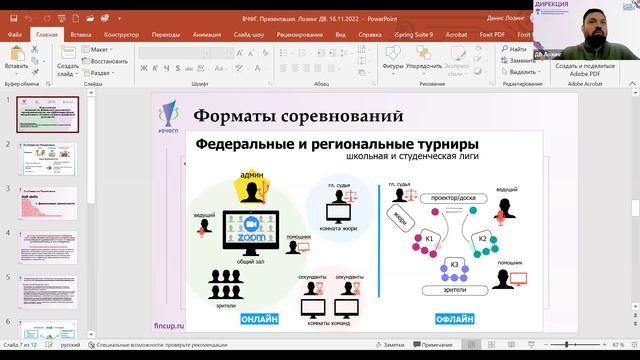Viewport: 640px width, 360px height.
Task: Start slideshow from beginning icon in title bar
Action: pos(62,18)
